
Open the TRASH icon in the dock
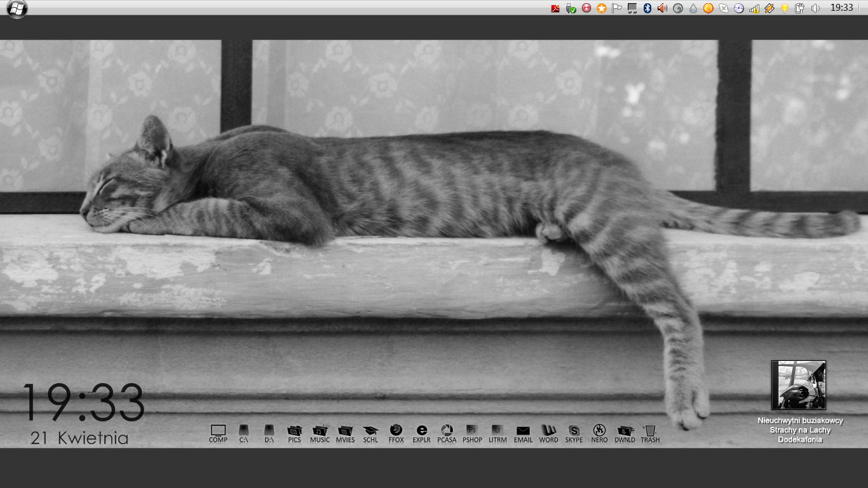650,433
